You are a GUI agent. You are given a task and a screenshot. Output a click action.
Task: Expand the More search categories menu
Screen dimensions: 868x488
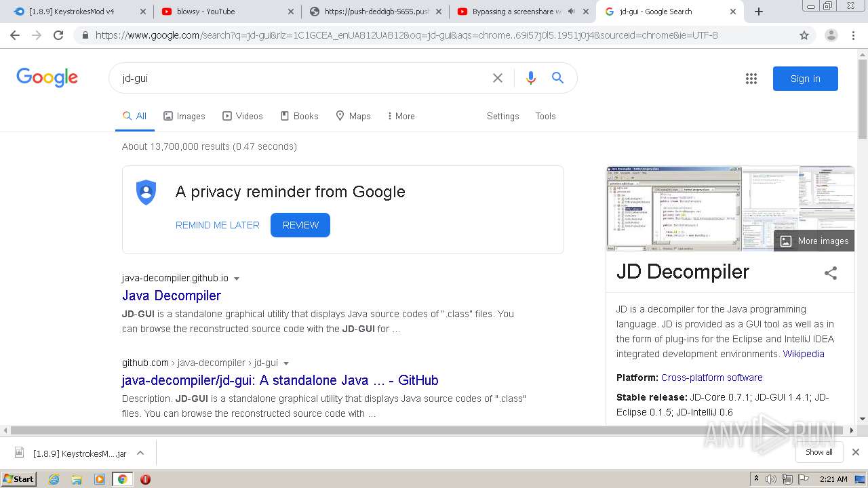[x=401, y=116]
